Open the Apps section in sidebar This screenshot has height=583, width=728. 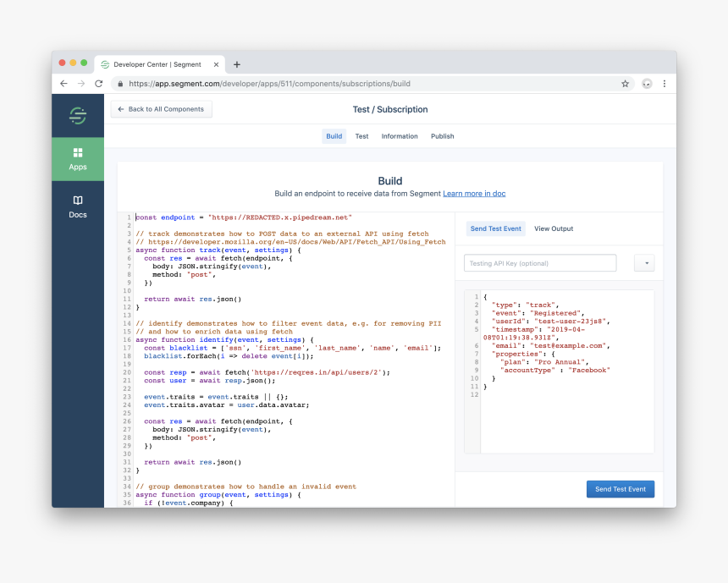pos(78,158)
